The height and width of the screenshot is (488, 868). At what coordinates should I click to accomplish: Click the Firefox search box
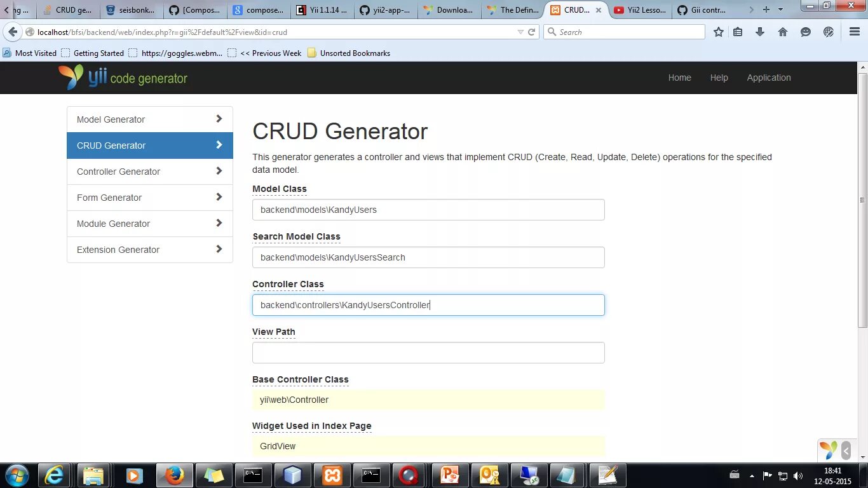[624, 32]
